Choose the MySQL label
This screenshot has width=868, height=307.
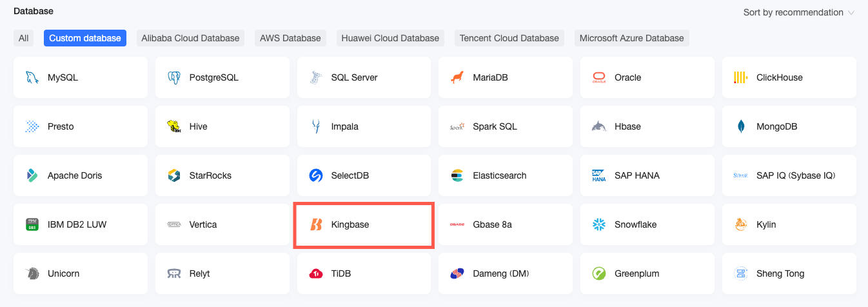pos(63,77)
